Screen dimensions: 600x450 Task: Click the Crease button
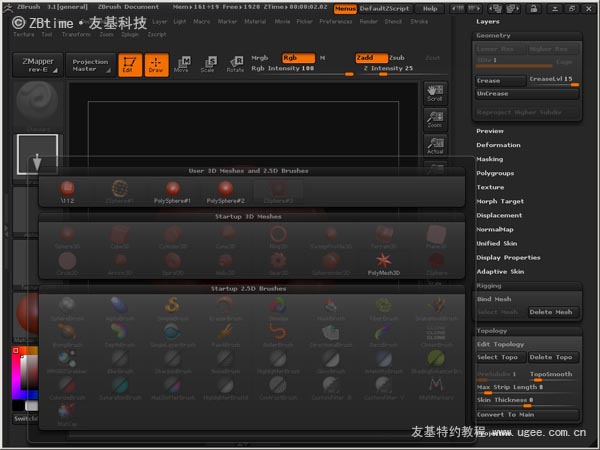501,81
